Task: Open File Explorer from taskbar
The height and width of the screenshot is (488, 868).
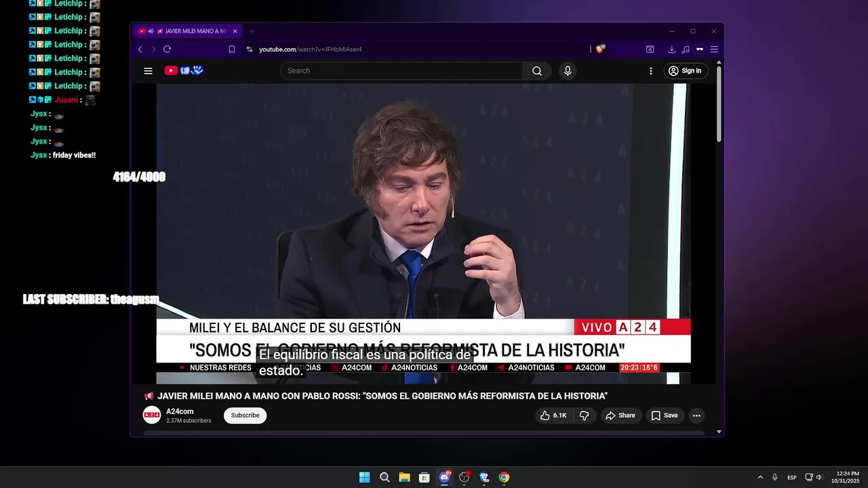Action: click(x=404, y=477)
